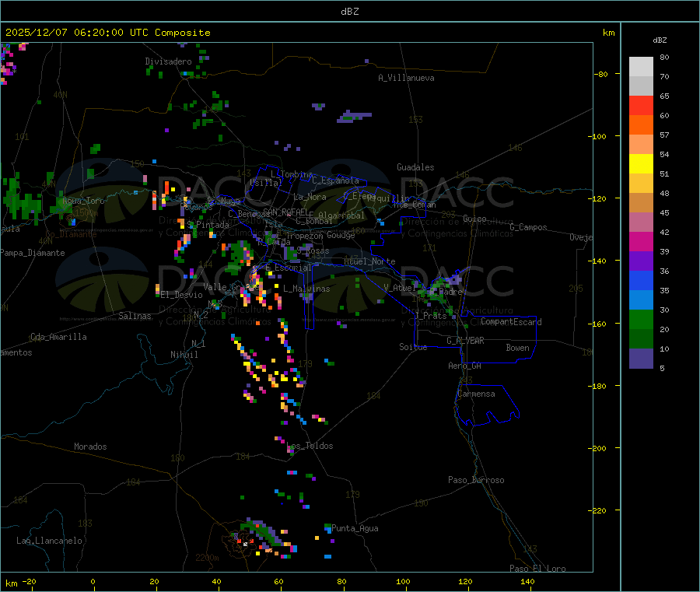The width and height of the screenshot is (700, 592).
Task: Click the "dBZ" heading above the color legend
Action: pos(660,40)
